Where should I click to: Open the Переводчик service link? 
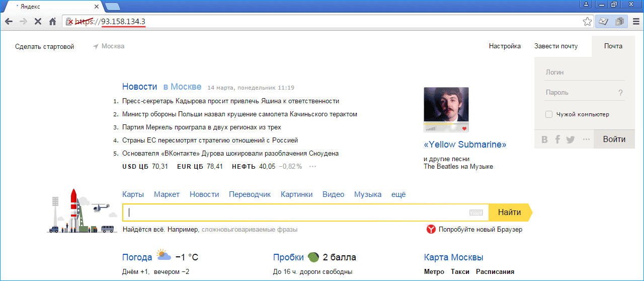(250, 194)
